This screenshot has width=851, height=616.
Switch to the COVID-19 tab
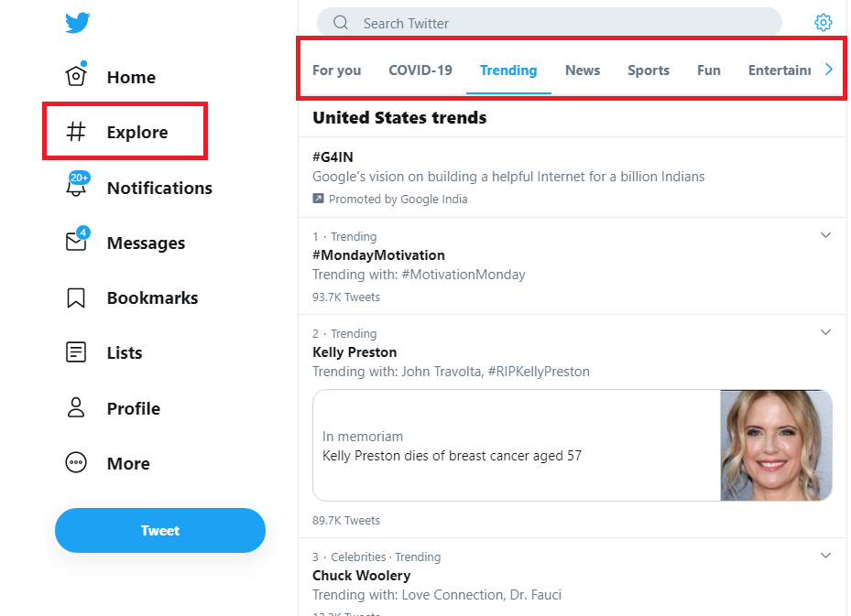click(x=420, y=70)
